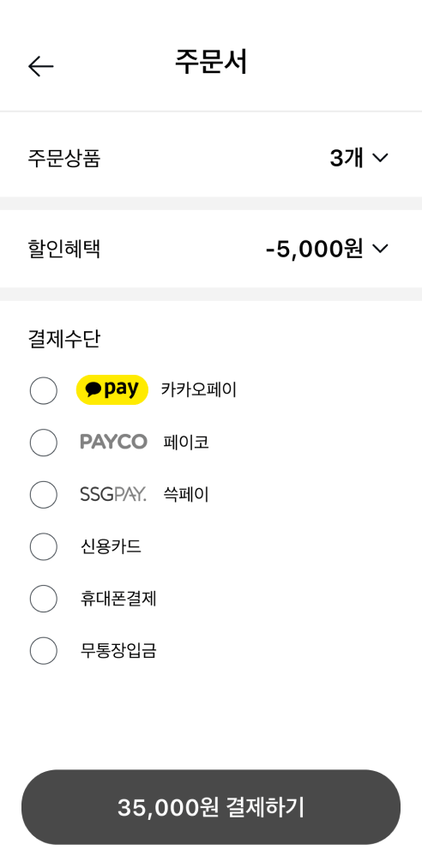Tap the SSGPAY logo
Image resolution: width=422 pixels, height=868 pixels.
click(x=113, y=494)
